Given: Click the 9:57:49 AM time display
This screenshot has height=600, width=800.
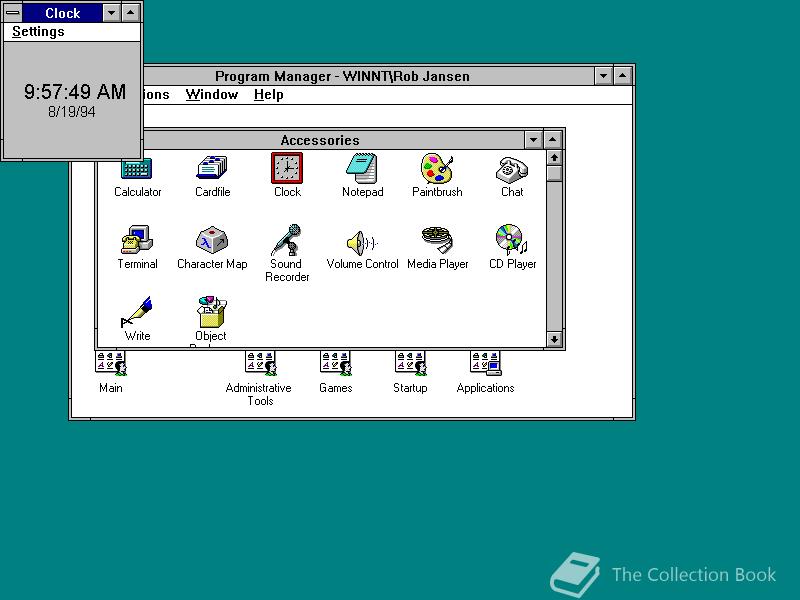Looking at the screenshot, I should [x=75, y=92].
